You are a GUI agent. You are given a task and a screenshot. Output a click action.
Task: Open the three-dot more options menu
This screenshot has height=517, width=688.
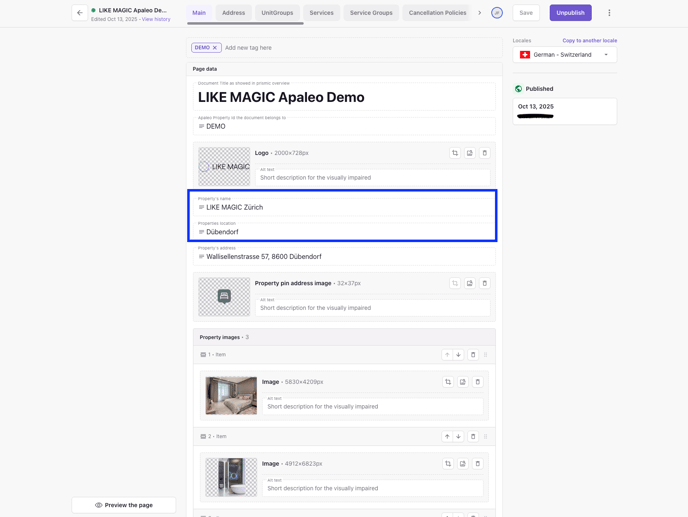click(x=609, y=13)
